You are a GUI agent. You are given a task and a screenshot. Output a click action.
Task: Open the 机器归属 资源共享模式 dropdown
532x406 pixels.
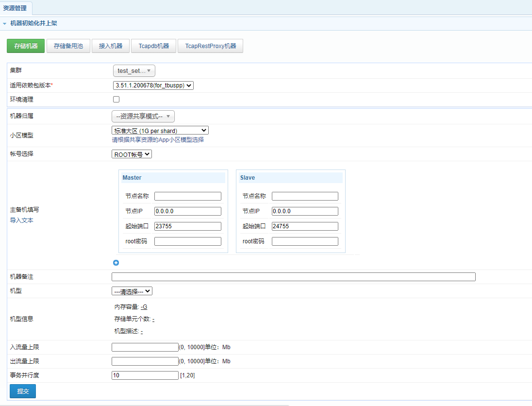point(143,117)
